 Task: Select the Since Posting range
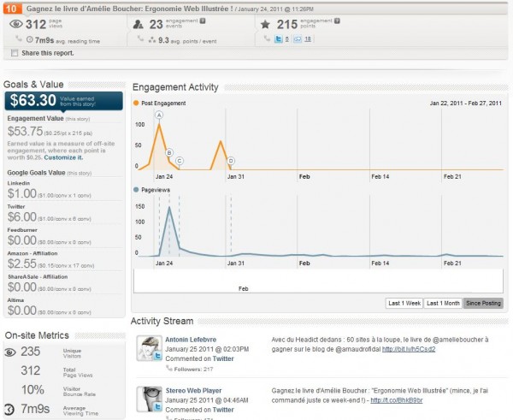point(483,303)
